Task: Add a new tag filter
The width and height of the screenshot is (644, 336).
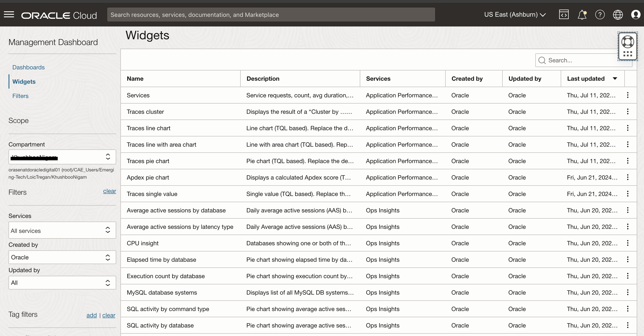Action: pyautogui.click(x=92, y=315)
